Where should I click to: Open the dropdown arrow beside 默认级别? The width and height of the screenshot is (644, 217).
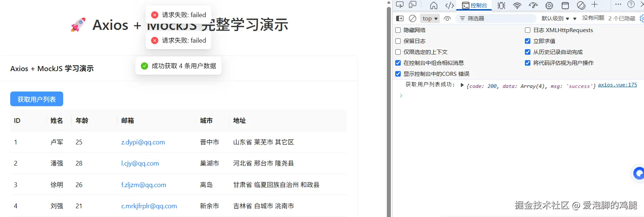[x=575, y=19]
